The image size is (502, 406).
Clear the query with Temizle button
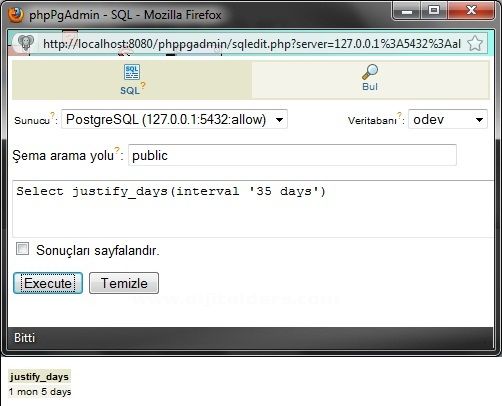point(124,283)
